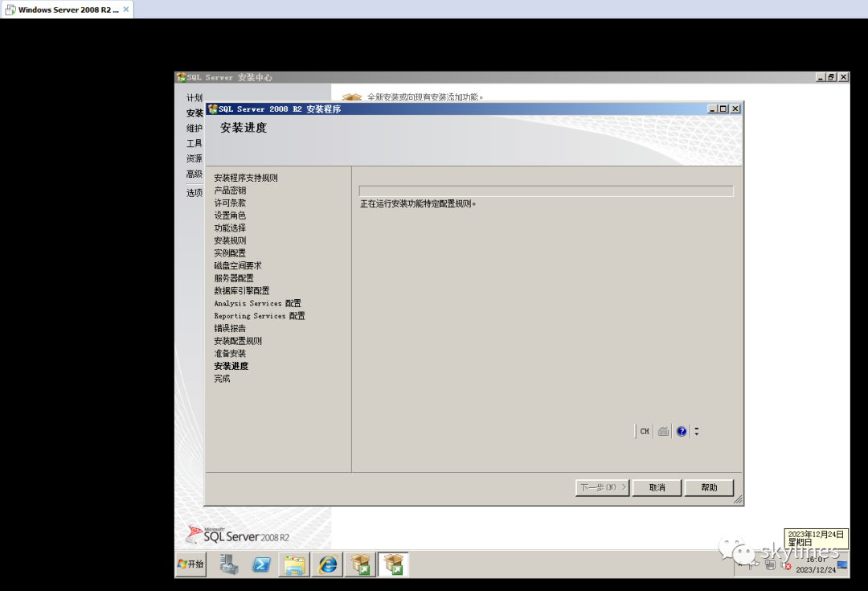This screenshot has height=591, width=868.
Task: Click the 安装程序支持规则 step
Action: point(246,178)
